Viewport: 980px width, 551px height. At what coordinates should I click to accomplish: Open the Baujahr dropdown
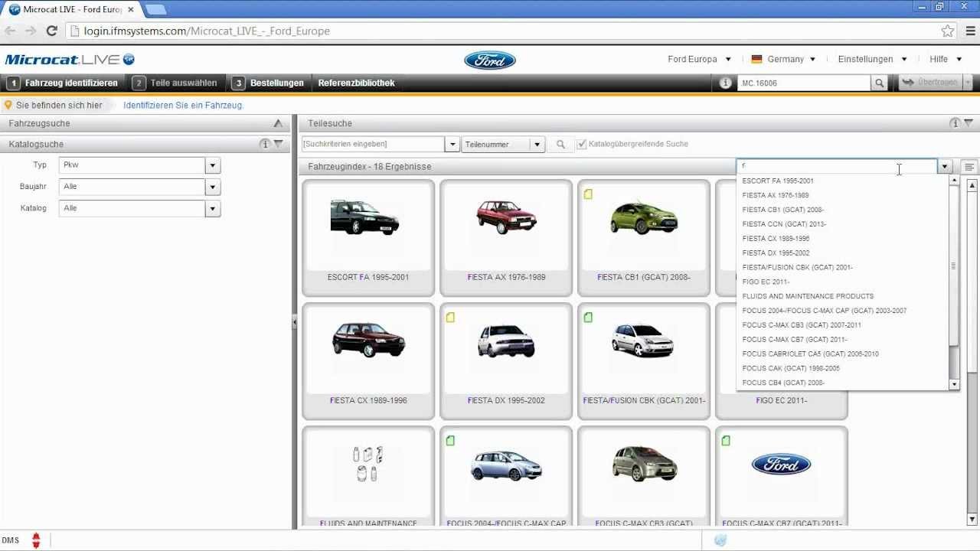click(213, 187)
